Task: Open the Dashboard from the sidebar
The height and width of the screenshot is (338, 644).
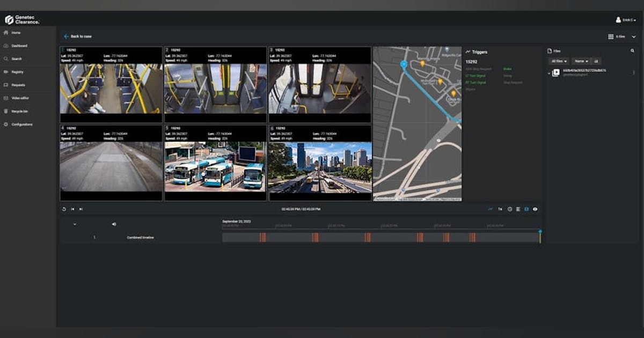Action: pyautogui.click(x=16, y=46)
